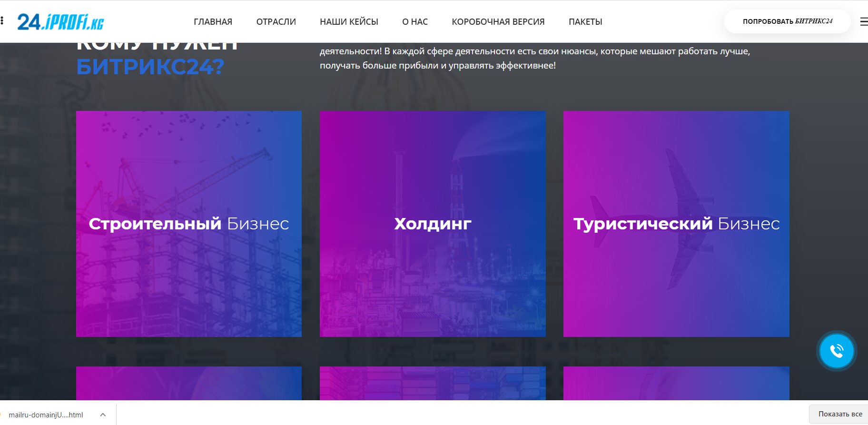Viewport: 868px width, 425px height.
Task: Open the downloaded mailru-domain html file
Action: click(46, 415)
